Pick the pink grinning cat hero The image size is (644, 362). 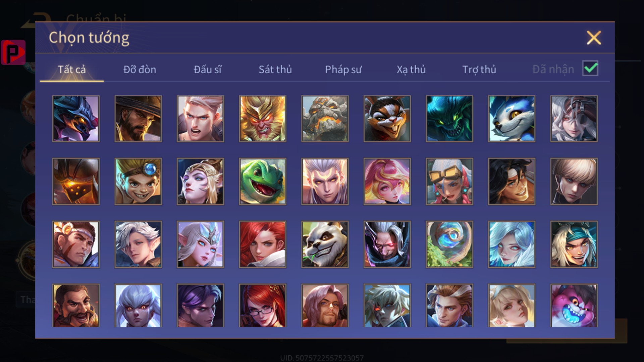point(574,306)
